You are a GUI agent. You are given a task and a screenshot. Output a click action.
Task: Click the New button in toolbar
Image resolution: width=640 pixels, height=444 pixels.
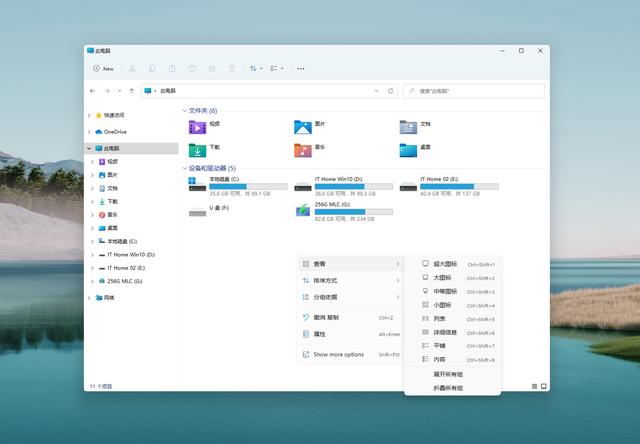(103, 69)
